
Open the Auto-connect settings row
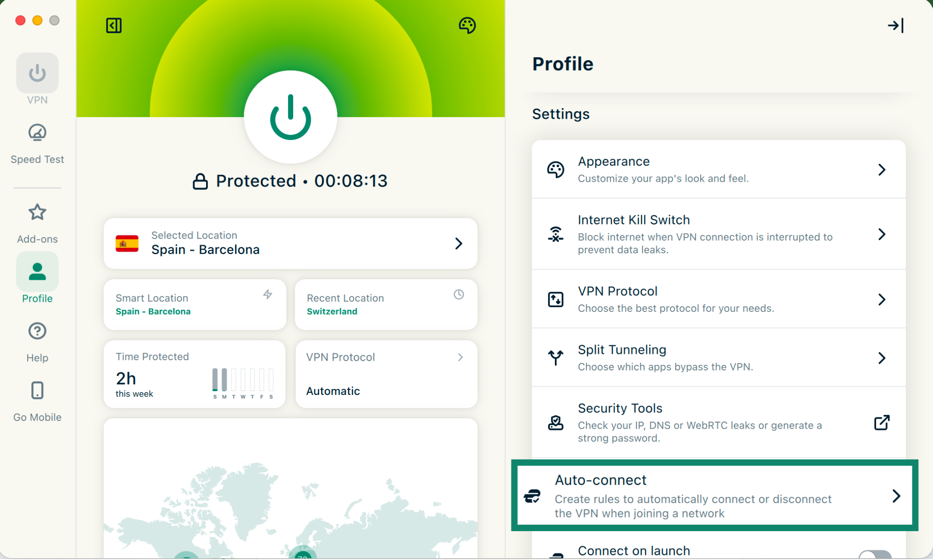pyautogui.click(x=714, y=496)
